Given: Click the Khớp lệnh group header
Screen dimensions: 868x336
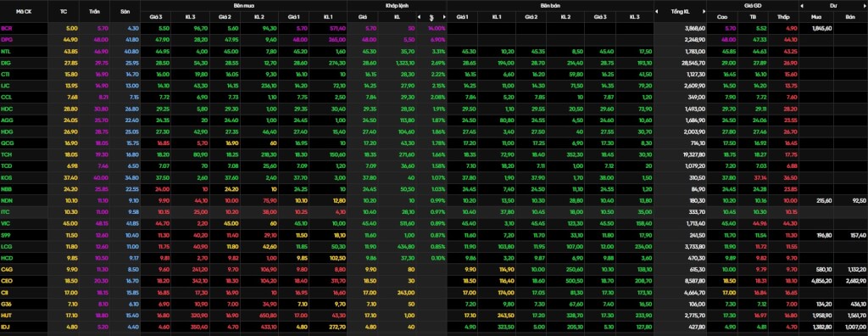Looking at the screenshot, I should (x=397, y=5).
